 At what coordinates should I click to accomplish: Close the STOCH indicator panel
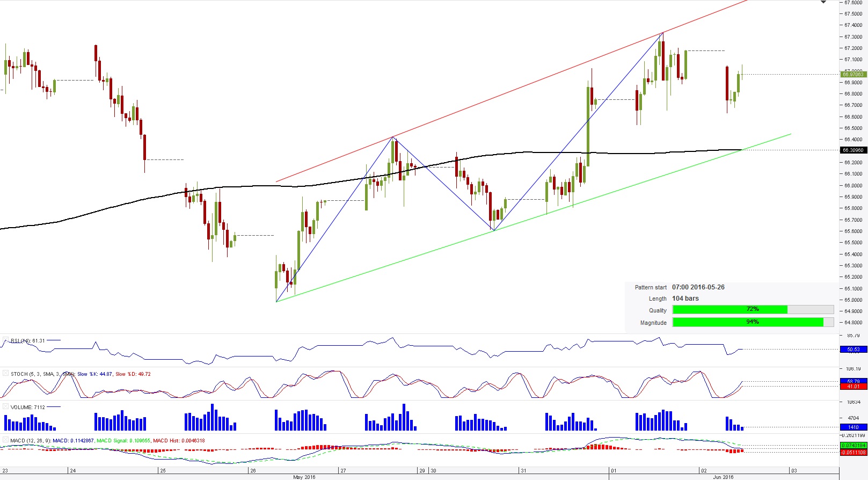(6, 374)
